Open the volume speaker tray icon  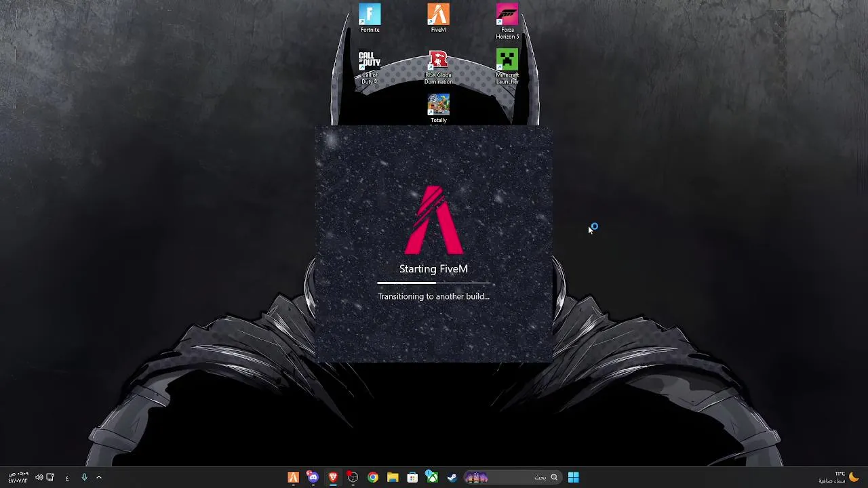pyautogui.click(x=39, y=477)
